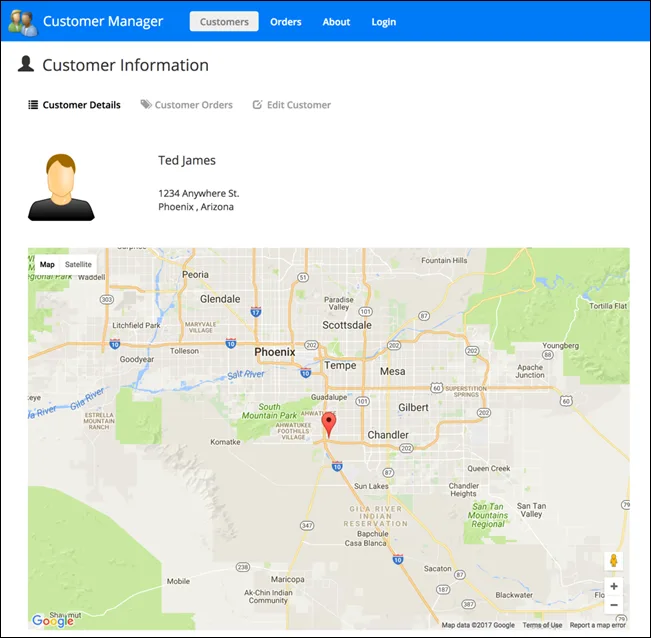Click Ted James avatar image

pyautogui.click(x=61, y=187)
